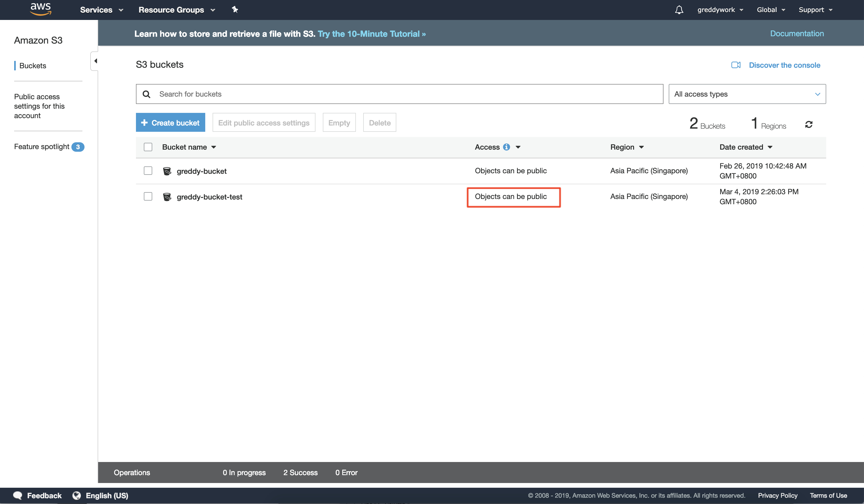Click the Access column info icon
Screen dimensions: 864x504
pos(506,147)
